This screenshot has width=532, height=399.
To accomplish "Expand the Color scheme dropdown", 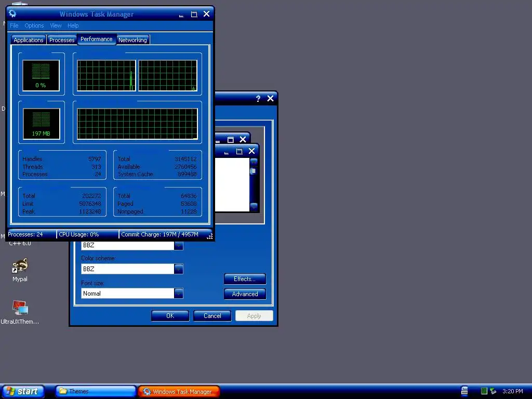I will coord(179,269).
